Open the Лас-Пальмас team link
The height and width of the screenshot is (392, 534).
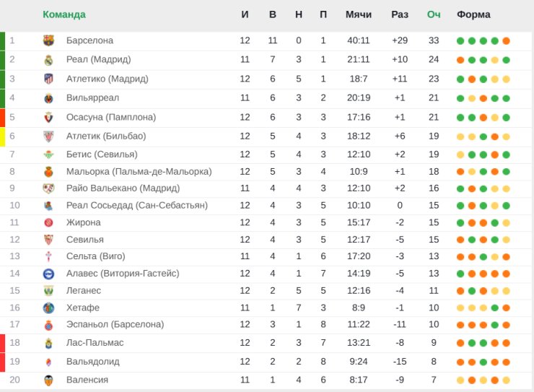click(x=95, y=343)
